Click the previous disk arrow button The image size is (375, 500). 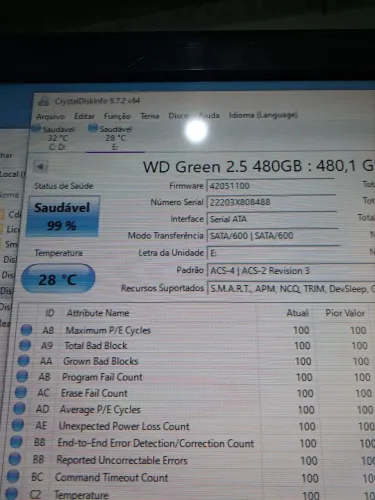pyautogui.click(x=41, y=167)
